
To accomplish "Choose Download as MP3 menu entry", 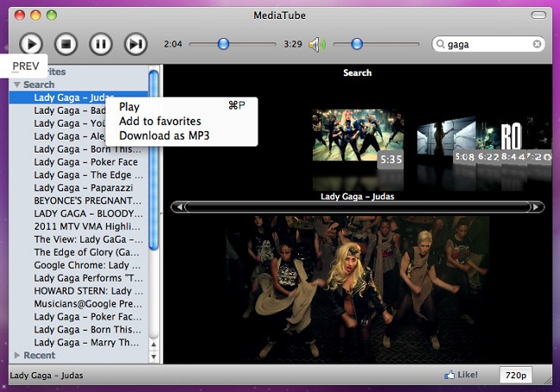I will tap(182, 135).
